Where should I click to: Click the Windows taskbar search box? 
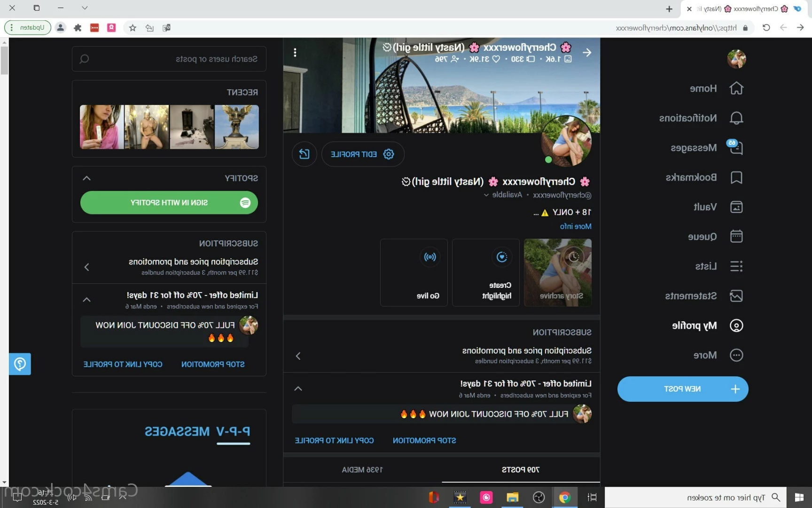pyautogui.click(x=696, y=497)
